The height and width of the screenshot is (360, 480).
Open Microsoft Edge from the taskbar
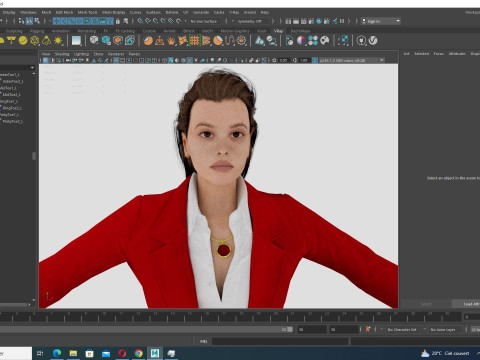[x=57, y=353]
